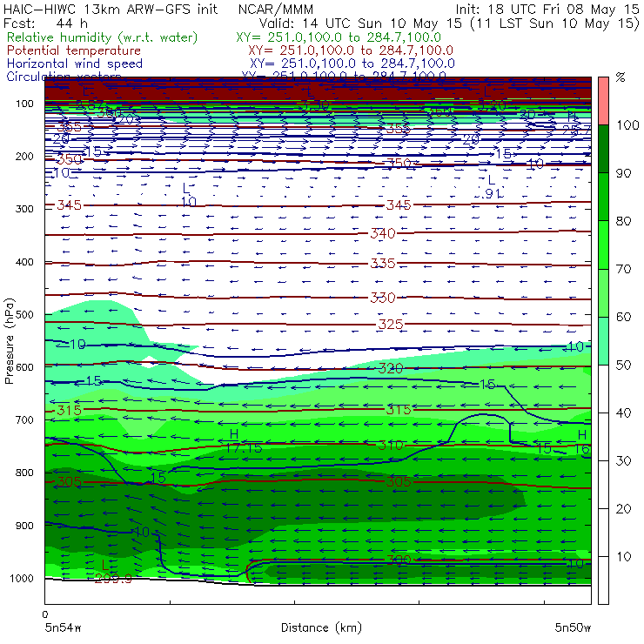
Task: Click the colorbar '100' percent label
Action: pos(627,124)
